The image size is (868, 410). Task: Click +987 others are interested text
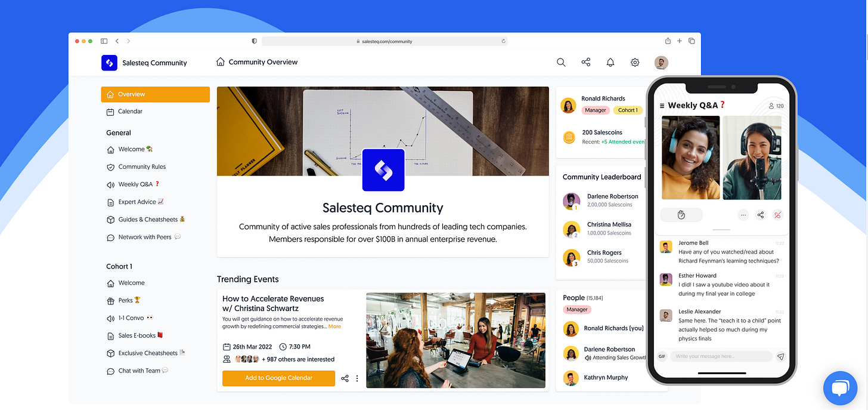298,359
